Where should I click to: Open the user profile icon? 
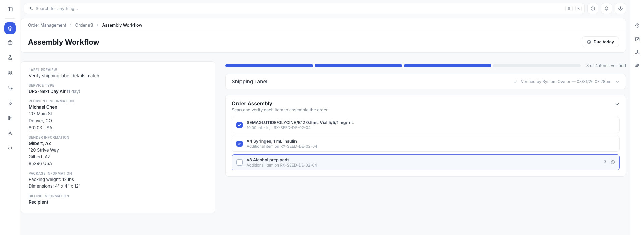620,9
